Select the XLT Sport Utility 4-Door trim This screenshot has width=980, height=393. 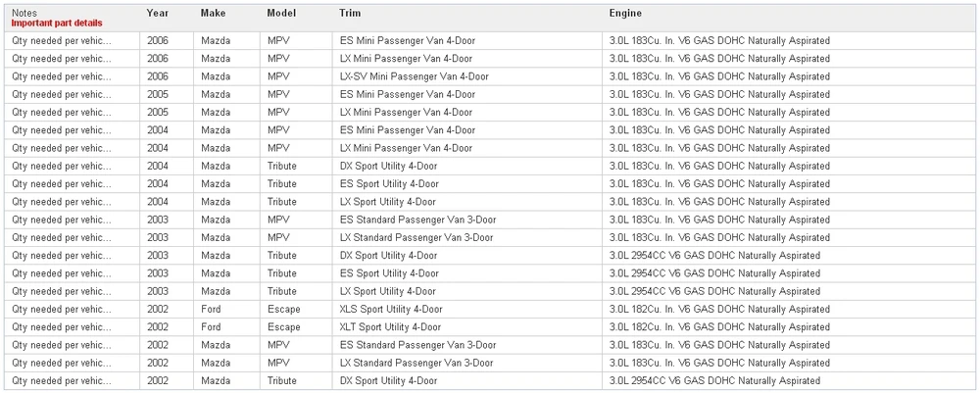391,327
